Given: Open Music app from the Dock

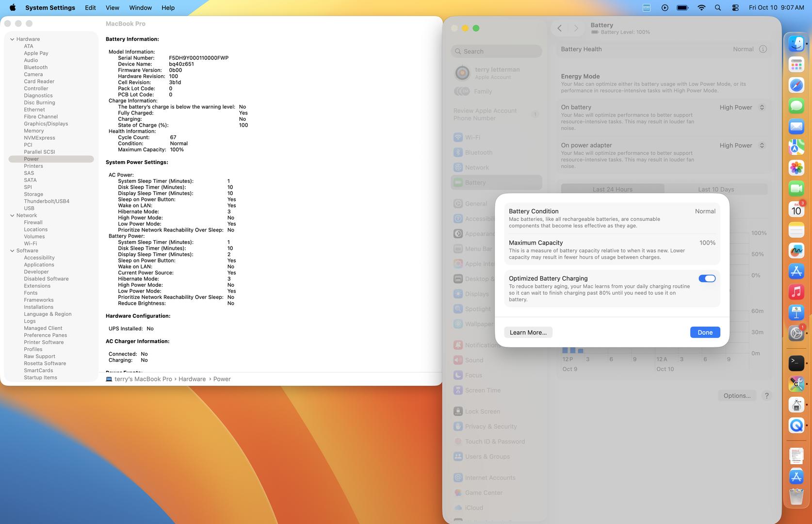Looking at the screenshot, I should click(796, 292).
